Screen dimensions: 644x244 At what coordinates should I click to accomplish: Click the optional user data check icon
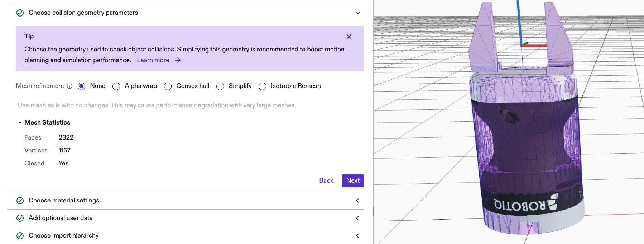click(x=20, y=218)
